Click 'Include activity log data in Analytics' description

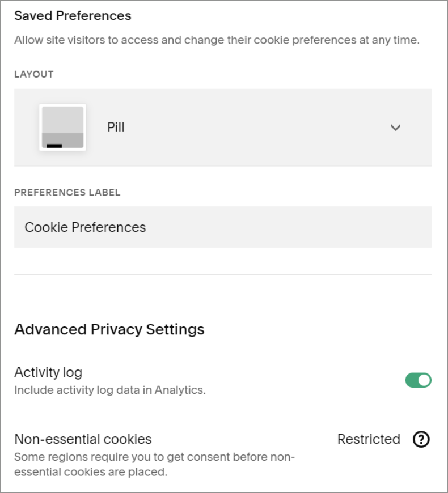[x=109, y=390]
